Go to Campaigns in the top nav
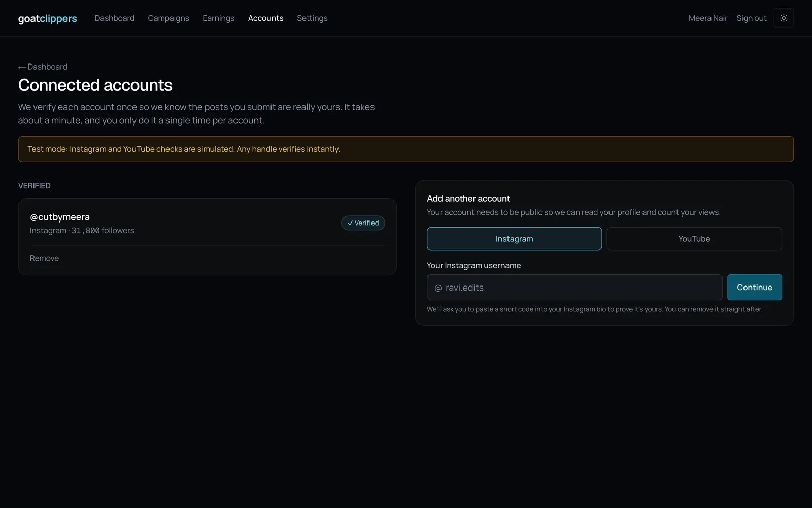The width and height of the screenshot is (812, 508). (168, 18)
